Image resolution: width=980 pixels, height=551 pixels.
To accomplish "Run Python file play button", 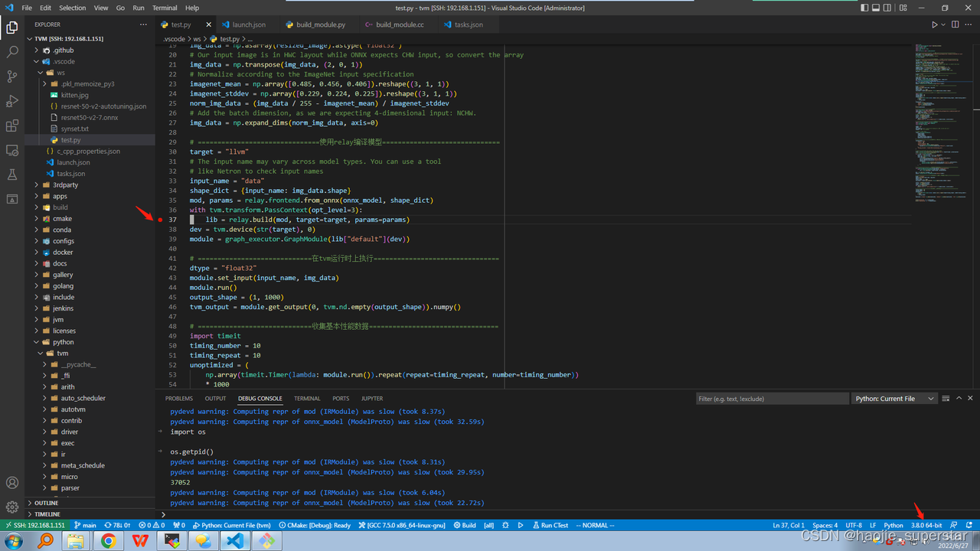I will coord(934,24).
